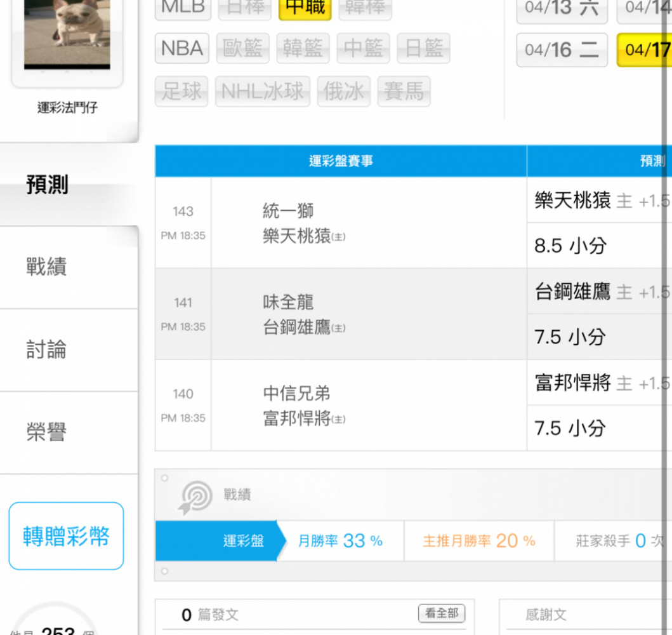Choose date 04/16 二
The height and width of the screenshot is (635, 672).
[562, 50]
